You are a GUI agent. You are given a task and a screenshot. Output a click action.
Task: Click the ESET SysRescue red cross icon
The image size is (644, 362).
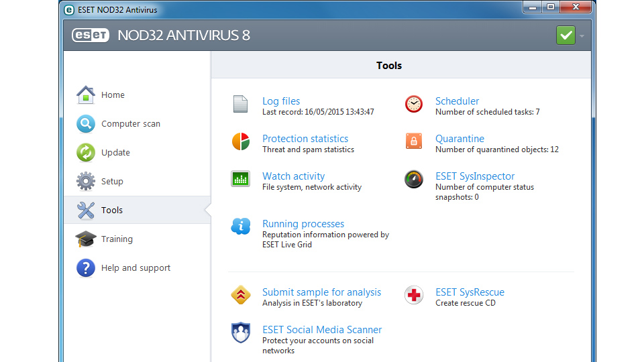[414, 295]
